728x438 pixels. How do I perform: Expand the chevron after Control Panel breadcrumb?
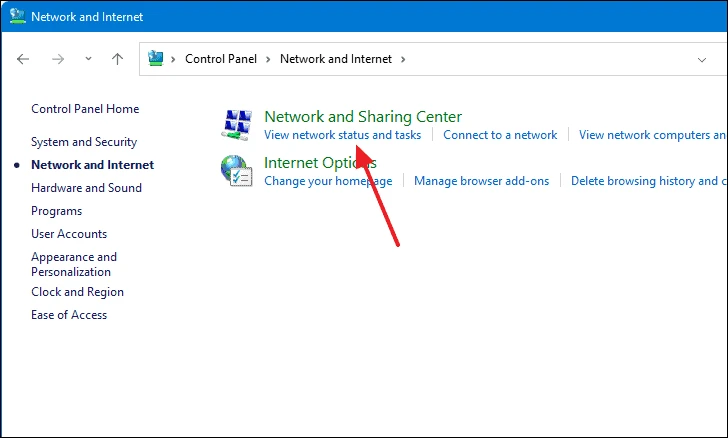point(268,59)
